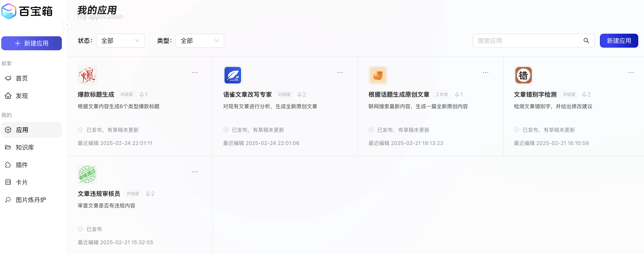Open 插件 page in sidebar

22,165
